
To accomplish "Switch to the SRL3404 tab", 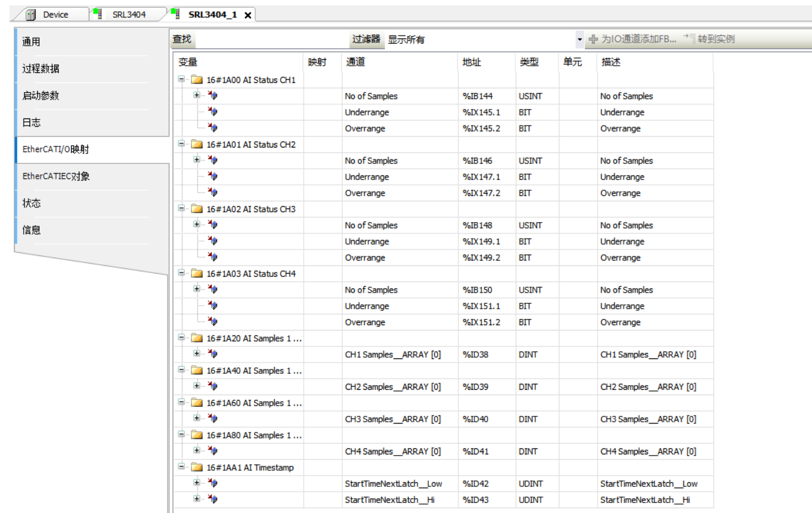I will (x=129, y=15).
